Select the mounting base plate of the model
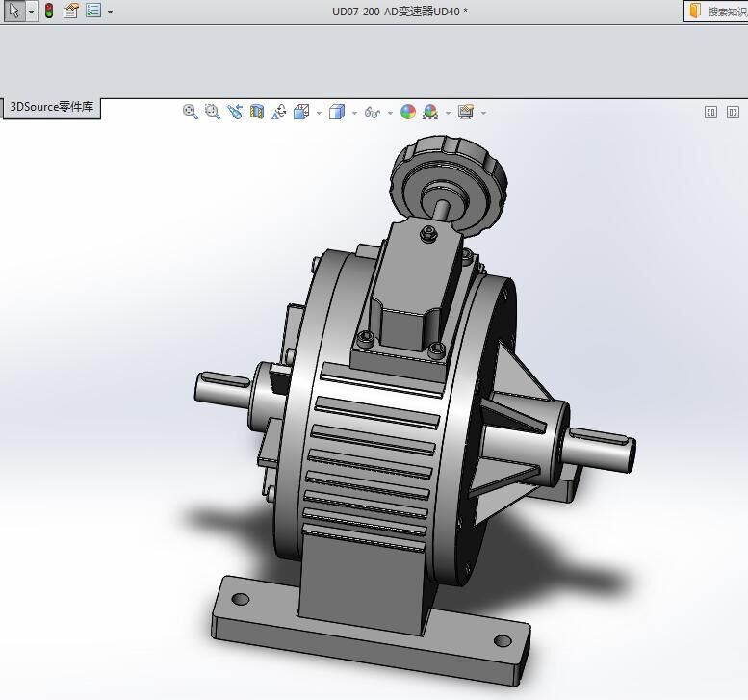 pos(371,631)
